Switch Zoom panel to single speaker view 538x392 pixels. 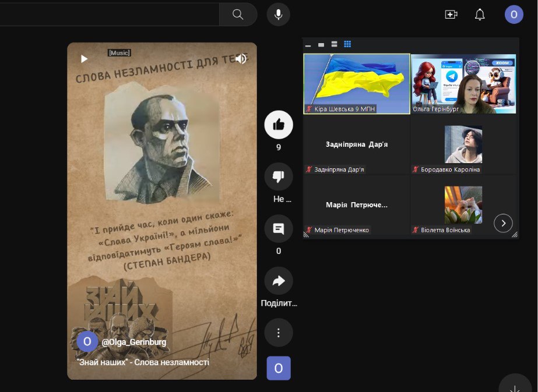tap(321, 45)
